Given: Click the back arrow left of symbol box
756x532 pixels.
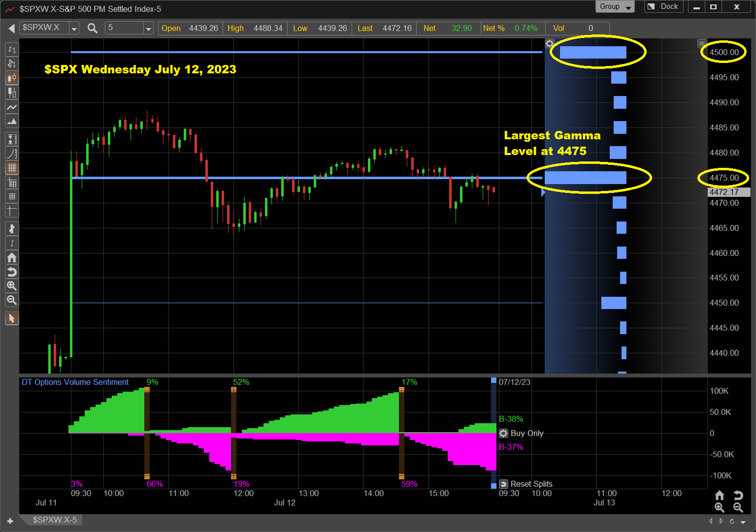Looking at the screenshot, I should click(x=11, y=29).
